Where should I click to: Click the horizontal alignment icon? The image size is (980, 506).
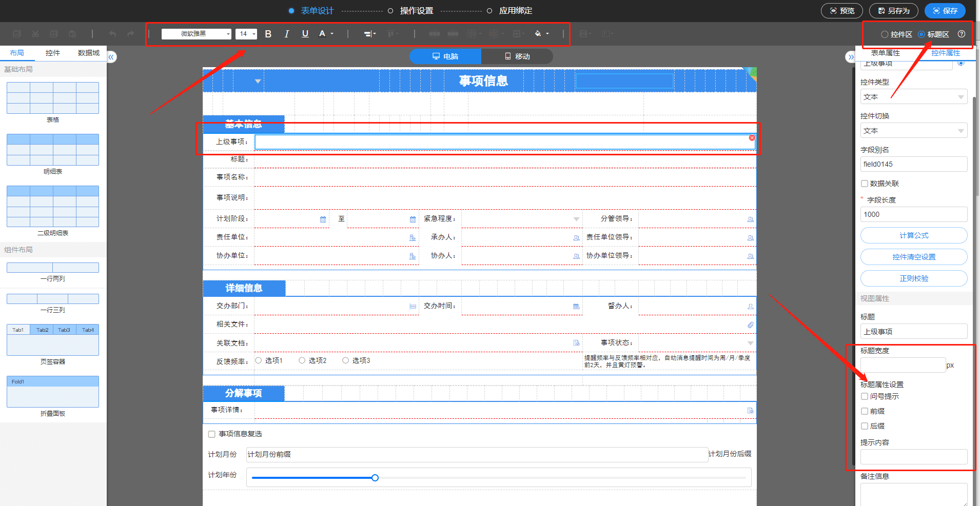tap(368, 34)
